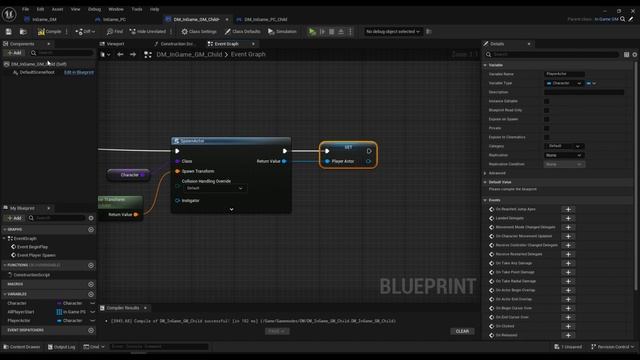Screen dimensions: 640x360
Task: Select Event BeginPlay in graphs list
Action: coord(32,247)
